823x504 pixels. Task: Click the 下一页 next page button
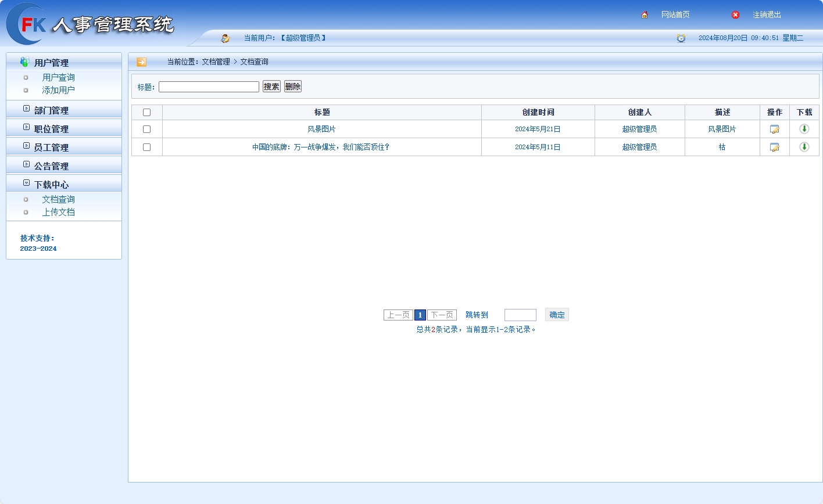click(442, 315)
